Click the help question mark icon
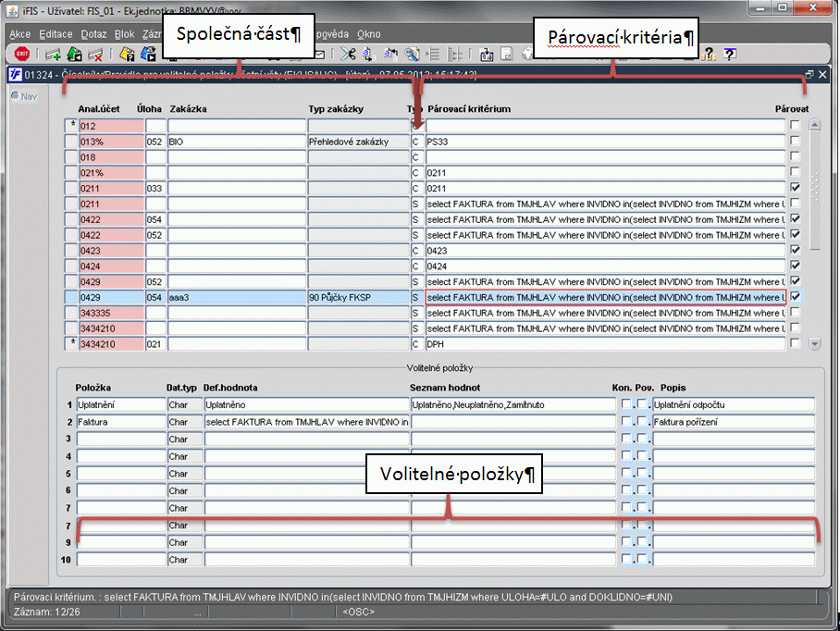 pyautogui.click(x=730, y=54)
